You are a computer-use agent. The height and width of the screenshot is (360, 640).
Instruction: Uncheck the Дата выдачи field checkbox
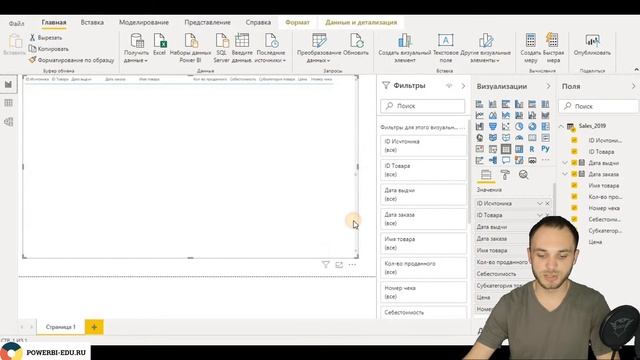(574, 163)
